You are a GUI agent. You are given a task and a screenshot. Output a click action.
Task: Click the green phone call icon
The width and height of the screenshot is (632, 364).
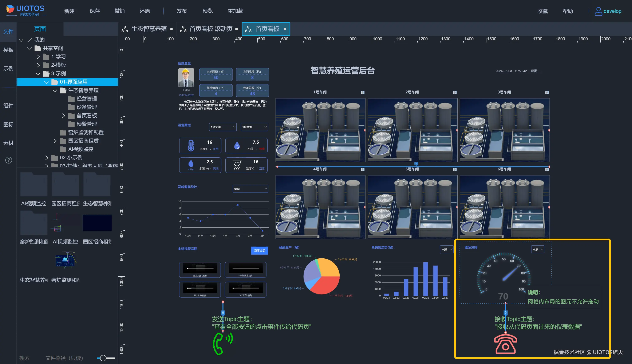(x=222, y=344)
